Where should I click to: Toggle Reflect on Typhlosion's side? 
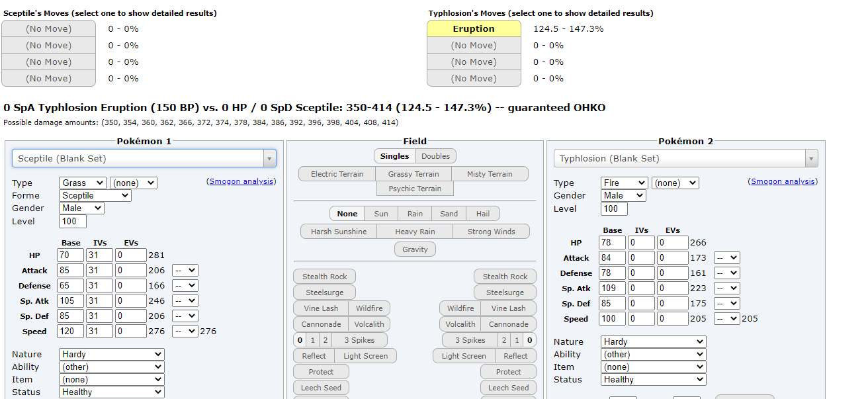pyautogui.click(x=515, y=356)
